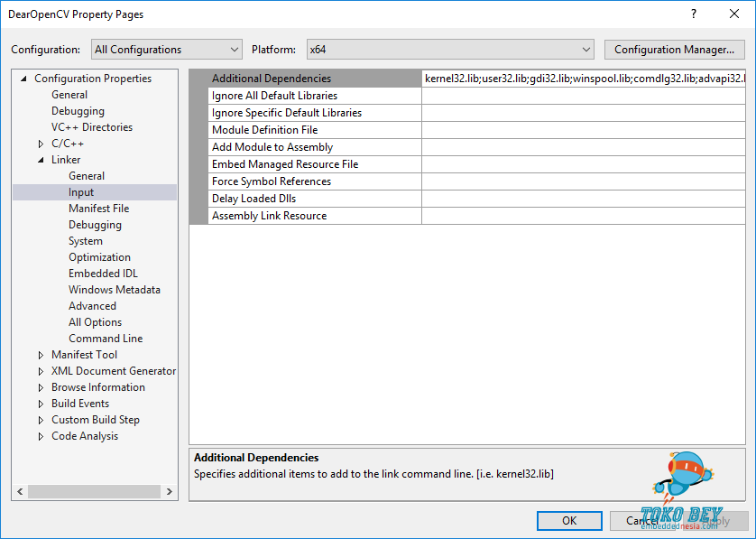Select the Custom Build Step item
Viewport: 756px width, 539px height.
(x=96, y=420)
